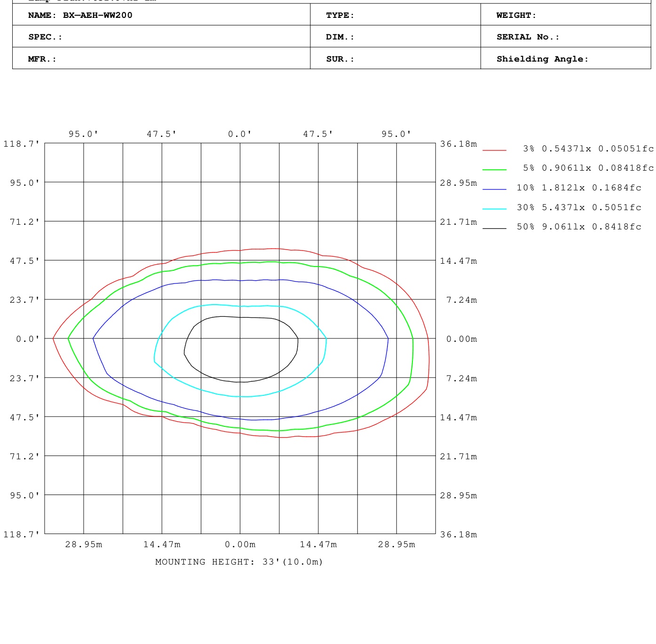Select the SPEC.: label
This screenshot has width=656, height=644.
(x=45, y=37)
